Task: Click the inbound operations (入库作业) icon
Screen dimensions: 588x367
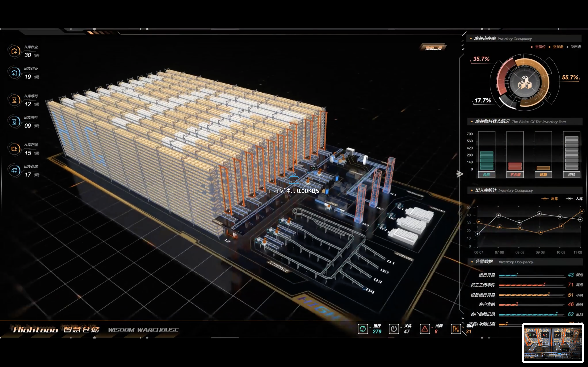Action: point(14,51)
